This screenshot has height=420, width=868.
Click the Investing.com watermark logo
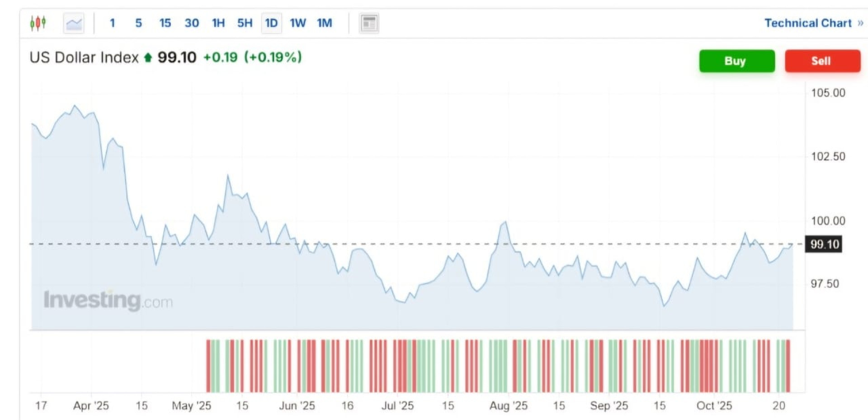coord(108,301)
